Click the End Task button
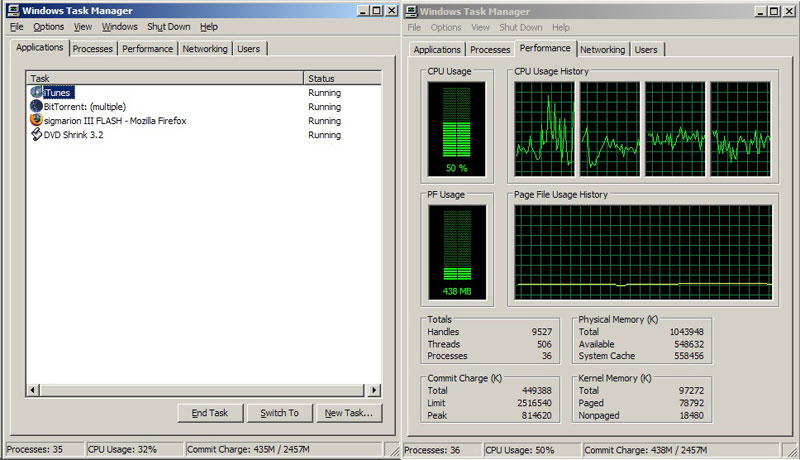 210,413
